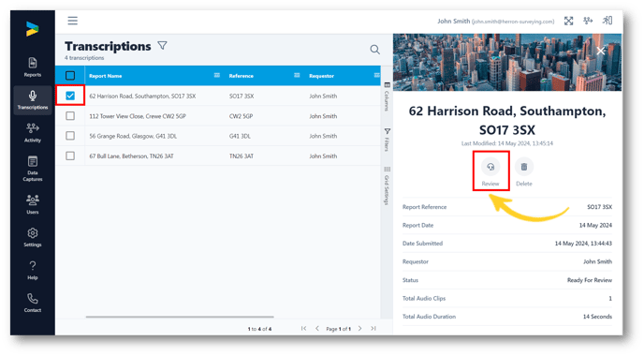Open the Reports sidebar icon
The image size is (644, 356).
(x=33, y=67)
